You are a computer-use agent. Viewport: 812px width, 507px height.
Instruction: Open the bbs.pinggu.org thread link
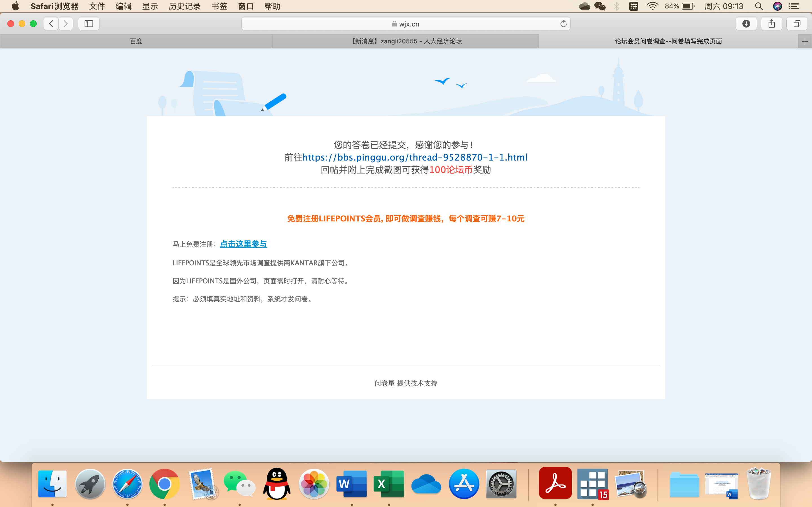[415, 157]
